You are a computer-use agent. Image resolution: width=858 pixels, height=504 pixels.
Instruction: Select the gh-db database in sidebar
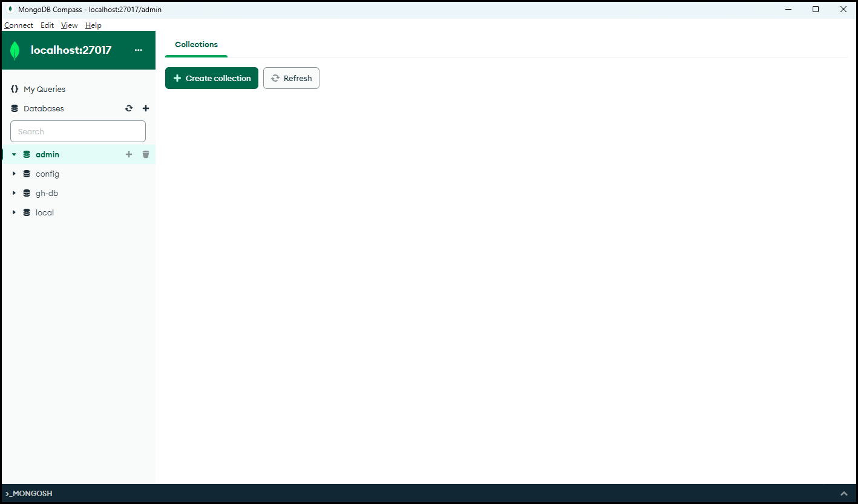(47, 194)
